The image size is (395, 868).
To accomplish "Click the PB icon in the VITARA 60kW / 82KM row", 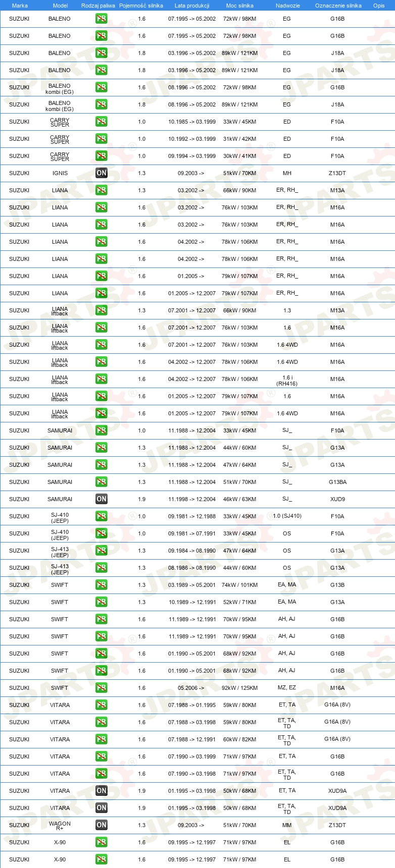I will pyautogui.click(x=102, y=739).
